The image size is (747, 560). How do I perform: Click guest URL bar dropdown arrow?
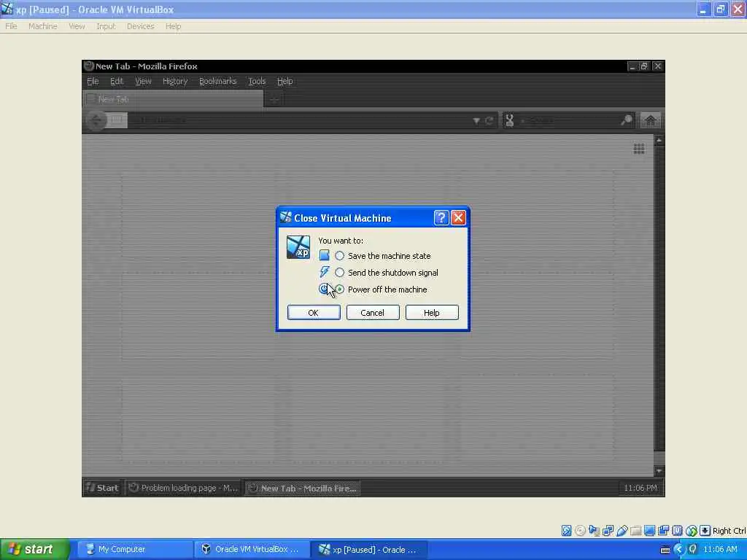[x=476, y=120]
